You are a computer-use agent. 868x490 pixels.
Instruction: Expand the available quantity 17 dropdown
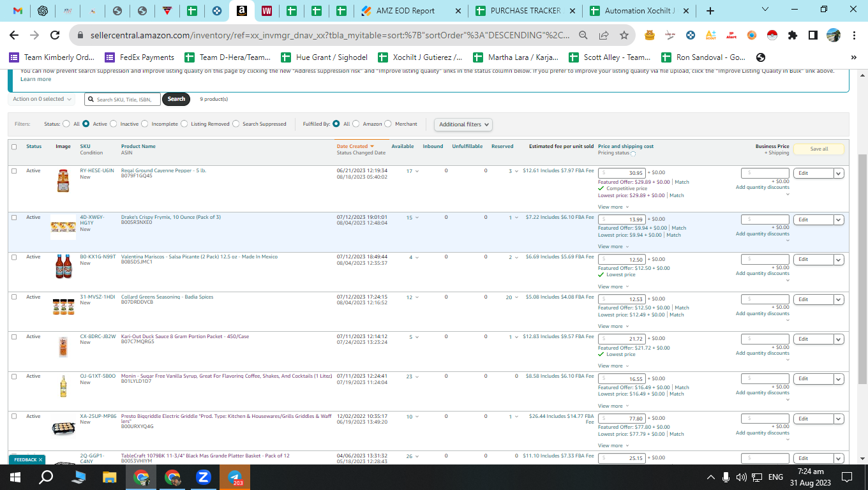click(x=413, y=171)
